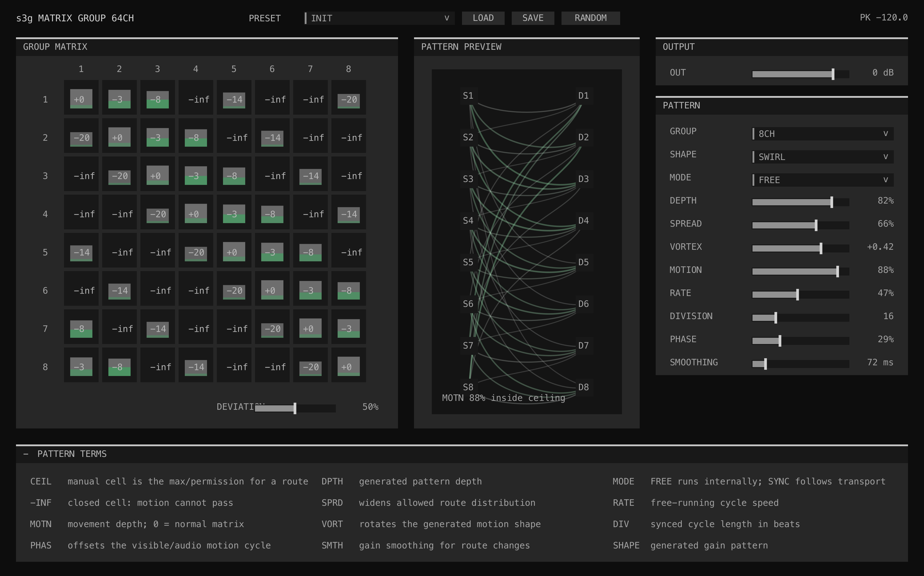Click the DIVISION value 16
This screenshot has height=576, width=924.
(x=888, y=316)
